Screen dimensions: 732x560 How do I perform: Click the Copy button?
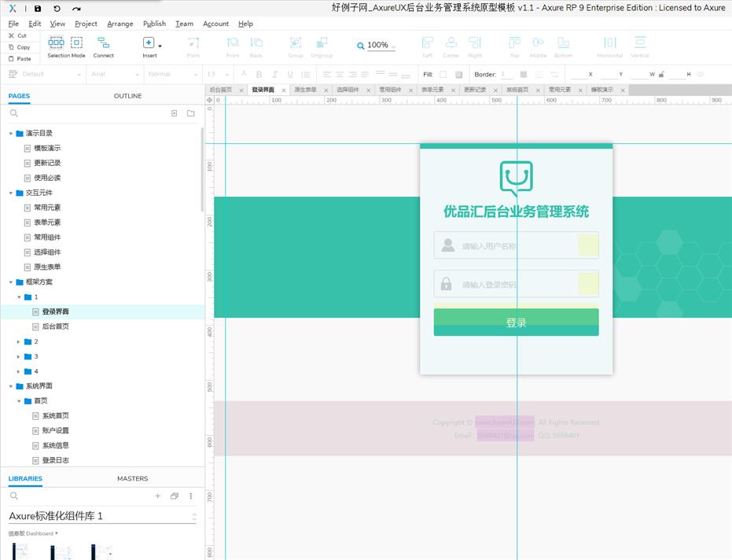pos(19,47)
